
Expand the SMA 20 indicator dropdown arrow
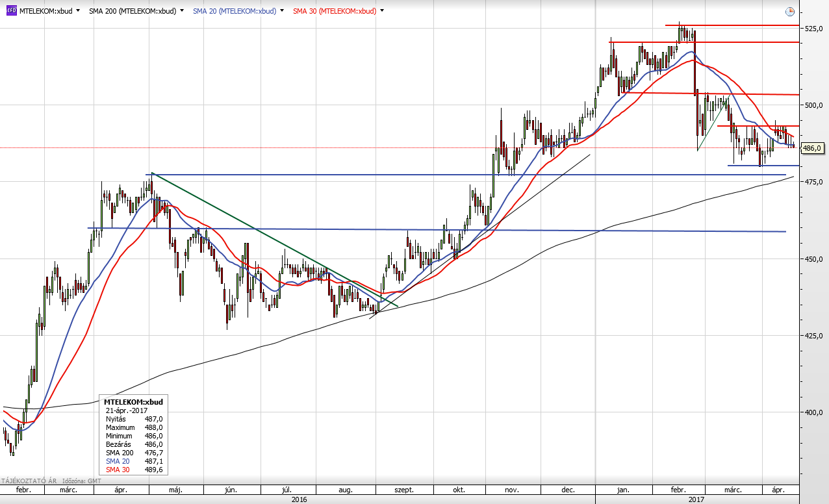[x=281, y=11]
